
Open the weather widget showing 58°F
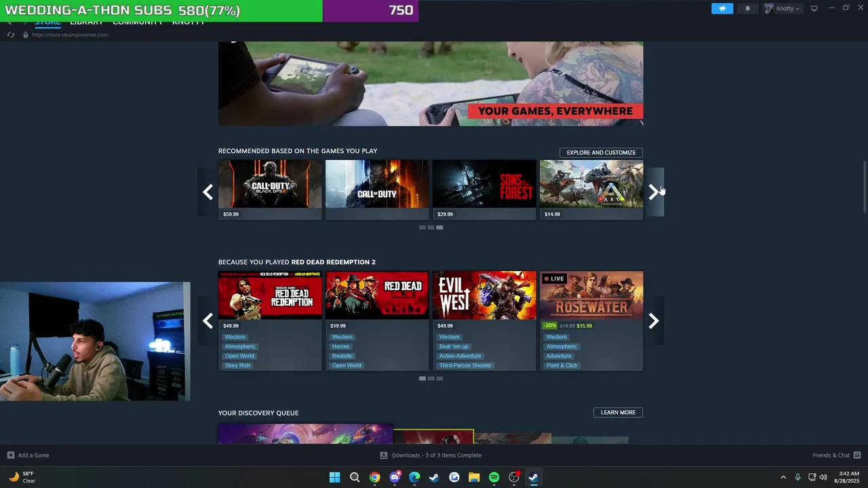pos(22,477)
